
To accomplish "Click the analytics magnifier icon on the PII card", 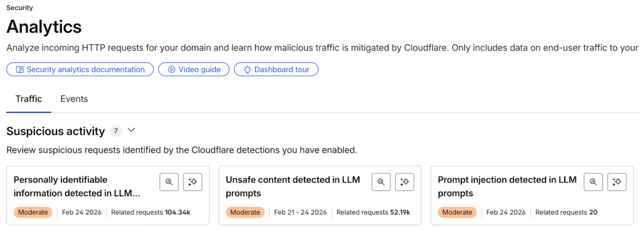I will pos(169,182).
